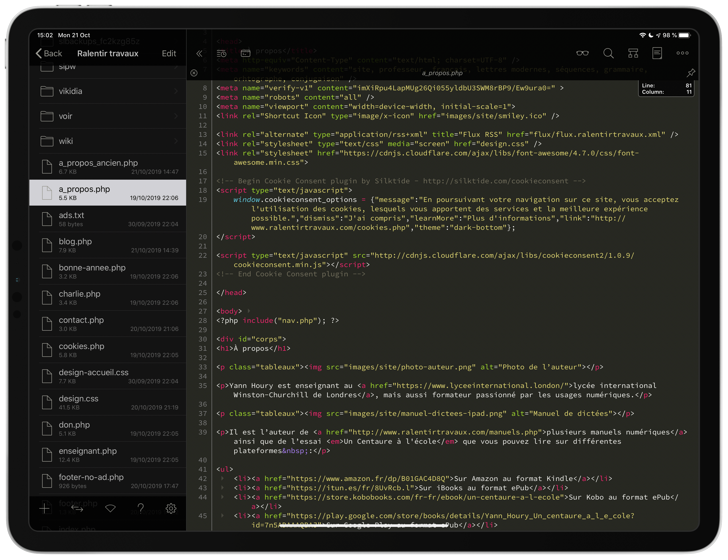The width and height of the screenshot is (728, 560).
Task: Open cookies.php file
Action: tap(108, 350)
